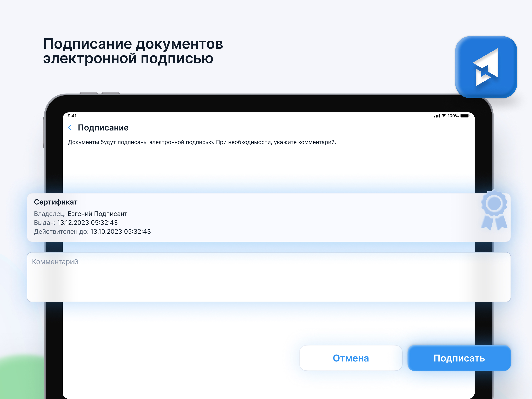
Task: Click the Сертификат heading text
Action: [x=55, y=202]
